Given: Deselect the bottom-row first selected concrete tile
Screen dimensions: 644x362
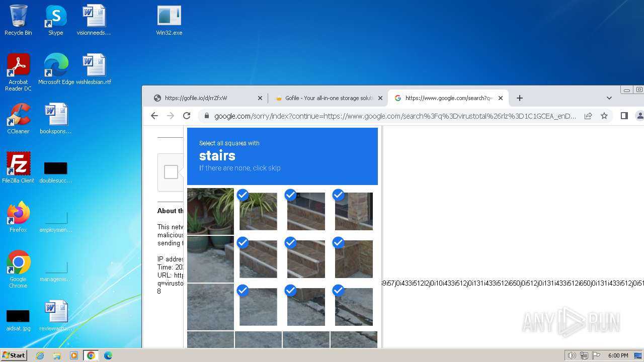Looking at the screenshot, I should (x=258, y=307).
